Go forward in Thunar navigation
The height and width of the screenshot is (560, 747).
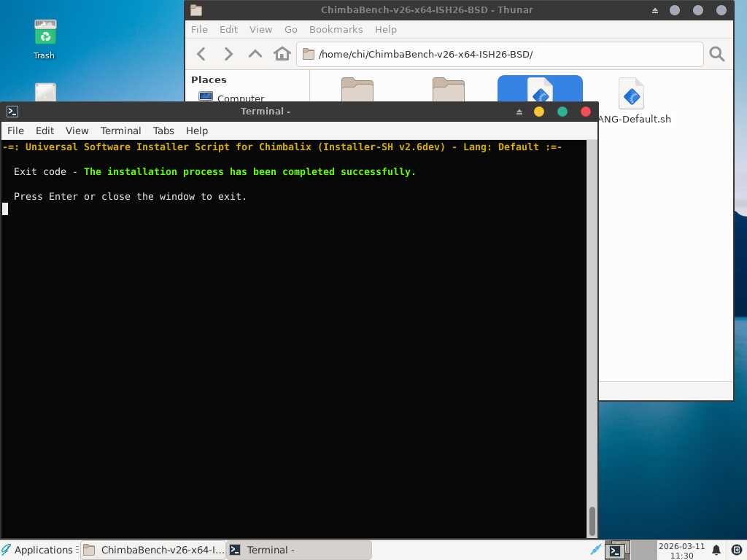point(228,54)
